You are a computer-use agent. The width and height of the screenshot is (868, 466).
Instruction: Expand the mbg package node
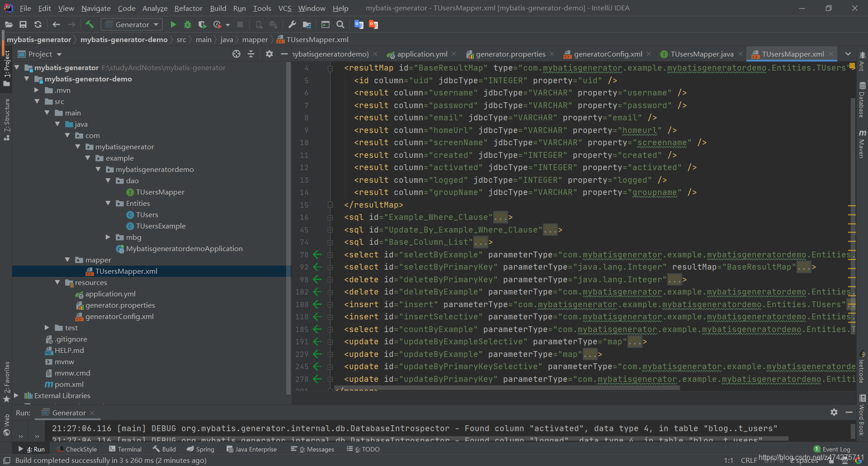[x=108, y=237]
